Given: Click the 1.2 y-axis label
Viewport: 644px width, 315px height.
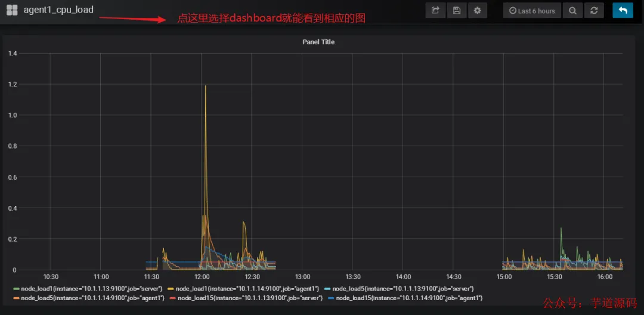Looking at the screenshot, I should (x=13, y=84).
